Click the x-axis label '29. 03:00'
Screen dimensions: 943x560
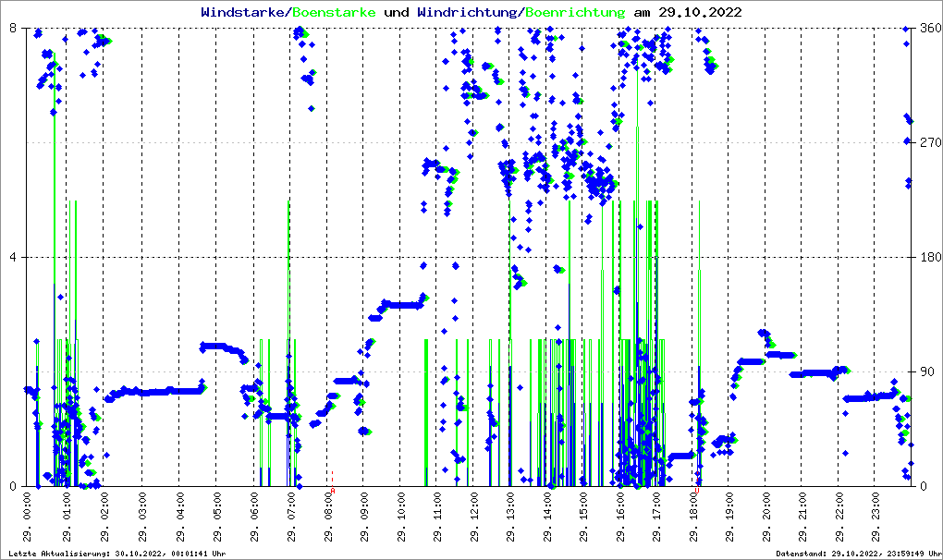(142, 517)
